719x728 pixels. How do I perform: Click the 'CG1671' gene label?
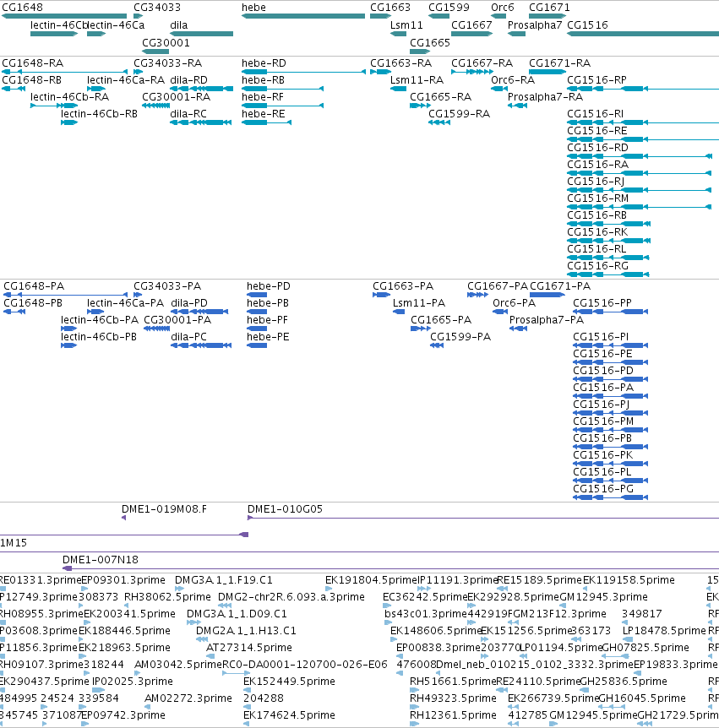point(549,8)
